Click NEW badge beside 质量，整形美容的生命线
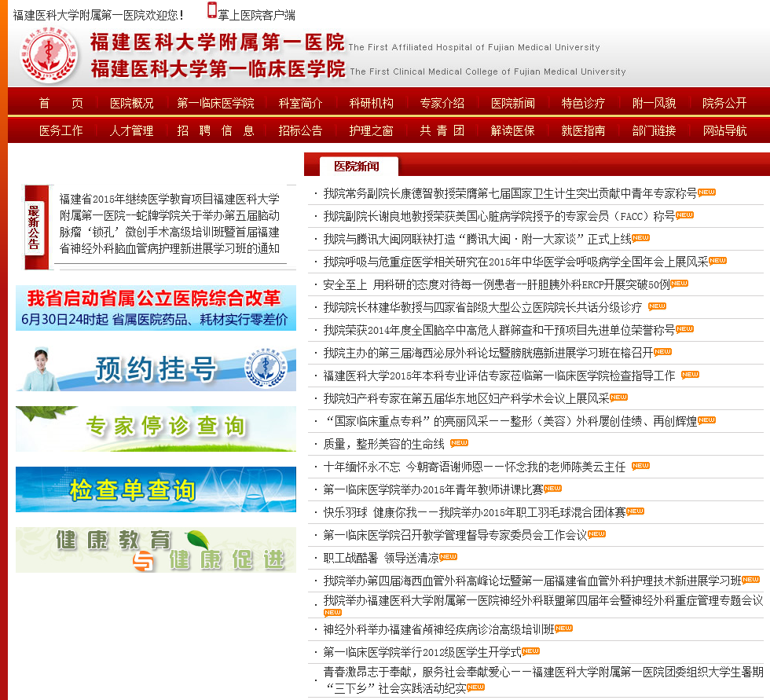This screenshot has width=770, height=700. pos(459,443)
